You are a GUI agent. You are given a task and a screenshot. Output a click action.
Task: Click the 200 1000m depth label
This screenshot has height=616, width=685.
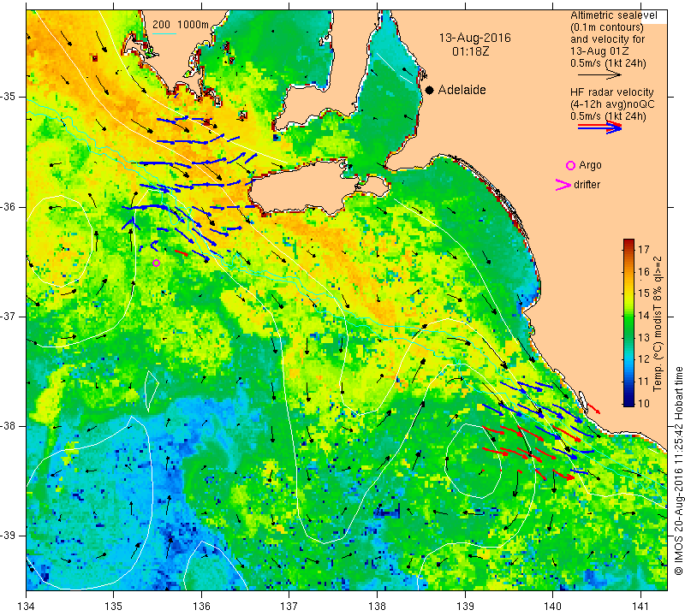pos(181,25)
